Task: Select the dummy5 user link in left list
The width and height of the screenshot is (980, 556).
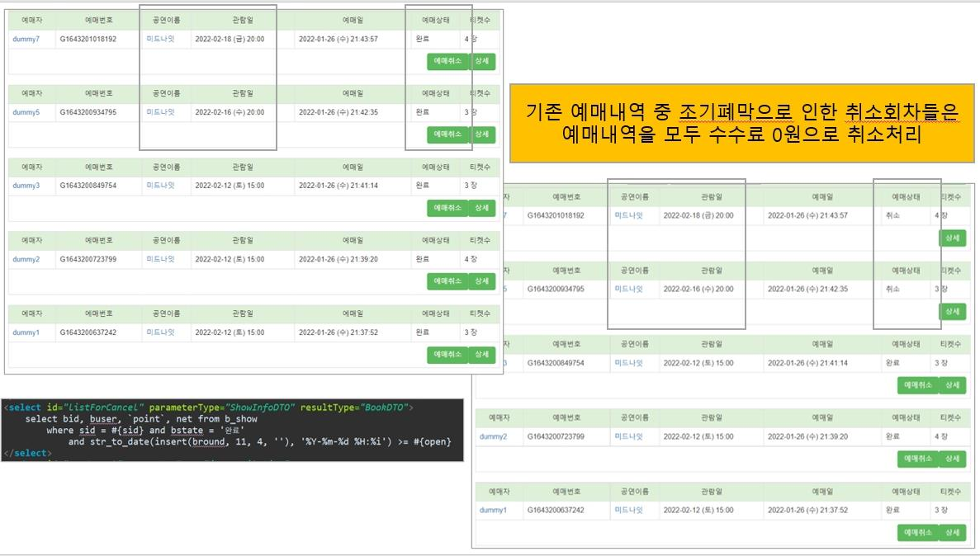Action: coord(26,112)
